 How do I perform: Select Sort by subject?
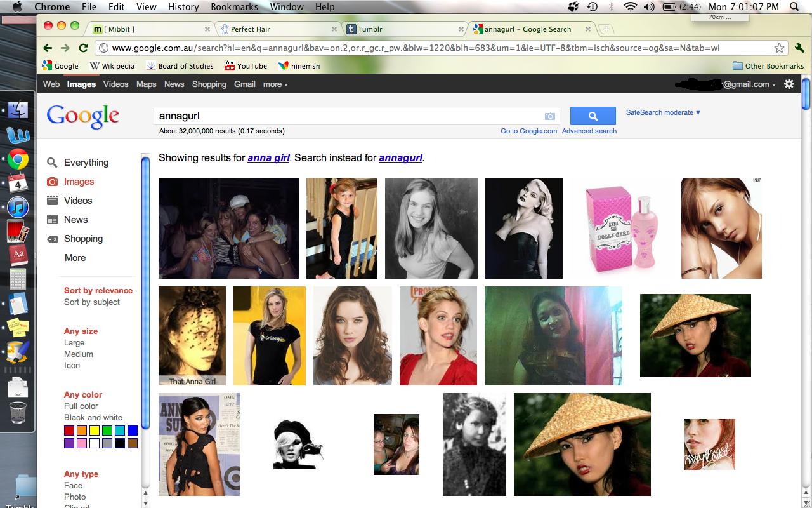tap(92, 302)
